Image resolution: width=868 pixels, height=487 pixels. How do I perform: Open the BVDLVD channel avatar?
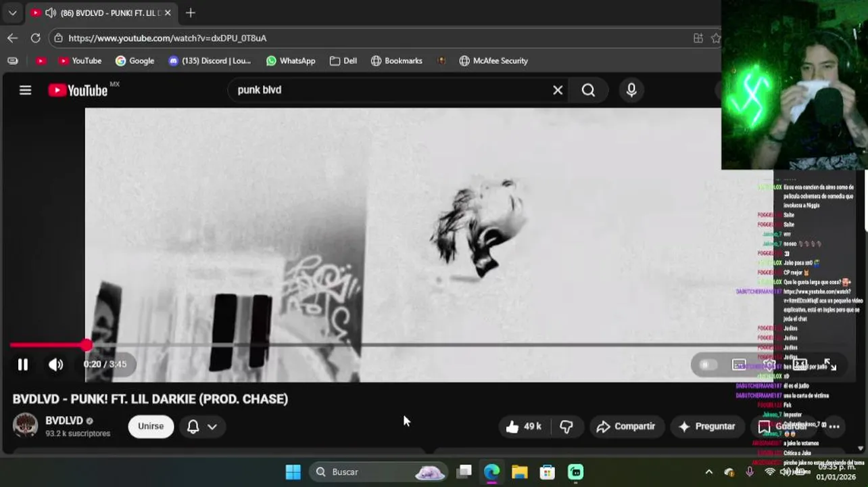coord(26,425)
